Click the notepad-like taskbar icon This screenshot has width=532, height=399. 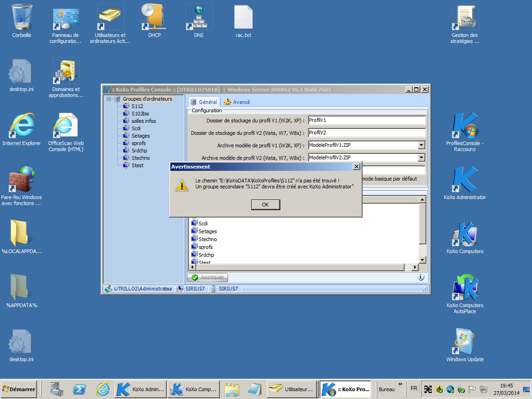[x=254, y=389]
